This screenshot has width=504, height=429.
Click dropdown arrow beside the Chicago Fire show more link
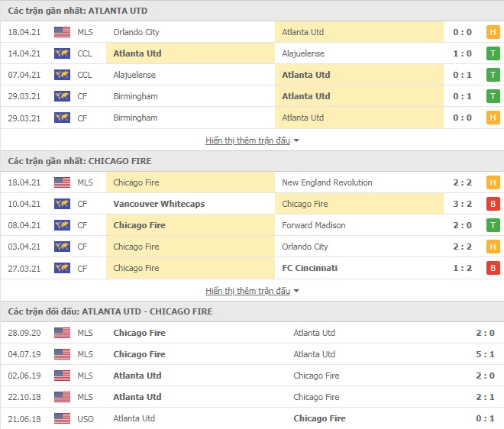click(296, 291)
